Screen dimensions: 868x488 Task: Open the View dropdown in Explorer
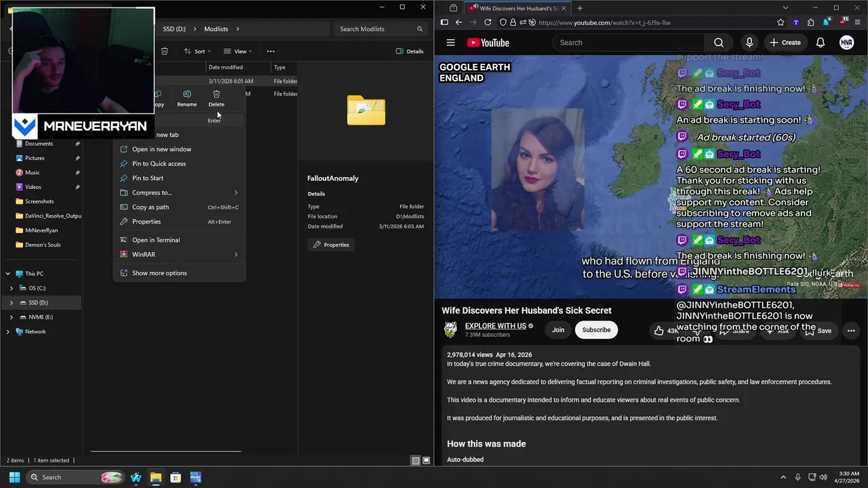tap(238, 51)
